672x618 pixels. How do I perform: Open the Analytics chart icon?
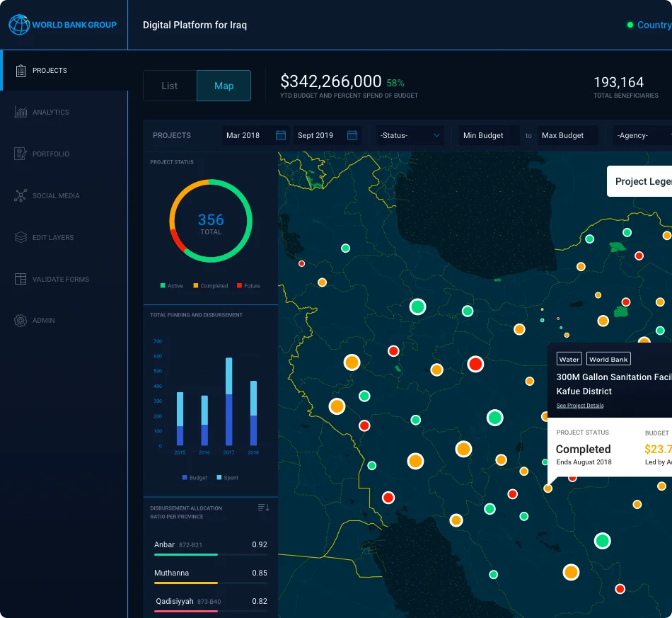point(21,112)
